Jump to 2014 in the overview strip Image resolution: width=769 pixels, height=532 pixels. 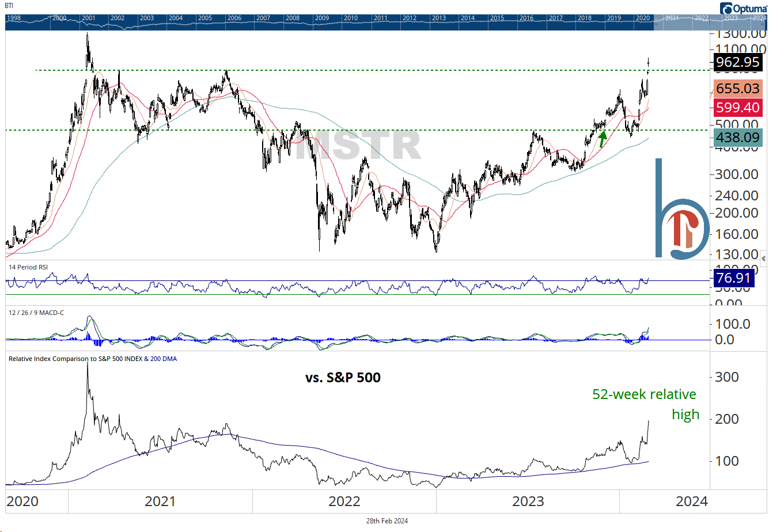tap(468, 18)
